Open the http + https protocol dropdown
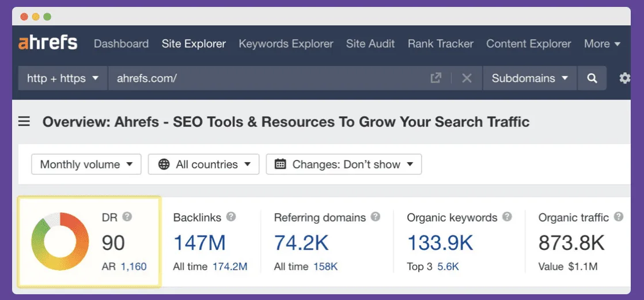The width and height of the screenshot is (644, 300). coord(63,78)
